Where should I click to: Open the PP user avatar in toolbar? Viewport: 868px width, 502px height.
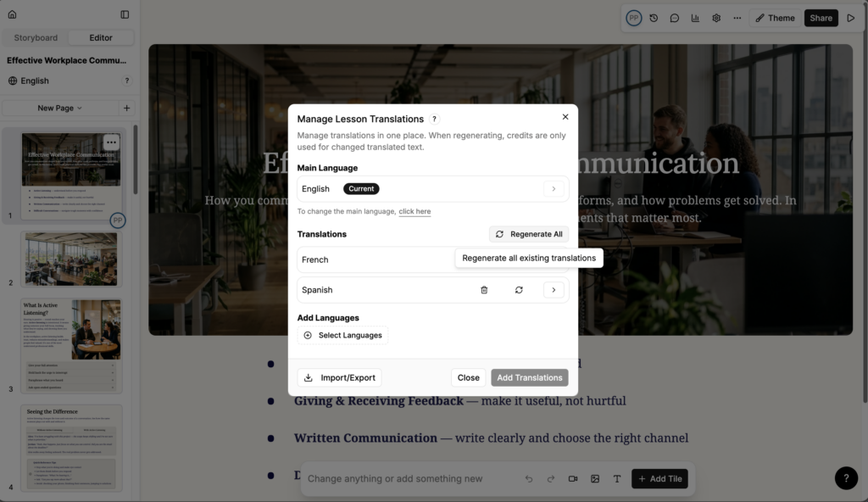point(633,18)
